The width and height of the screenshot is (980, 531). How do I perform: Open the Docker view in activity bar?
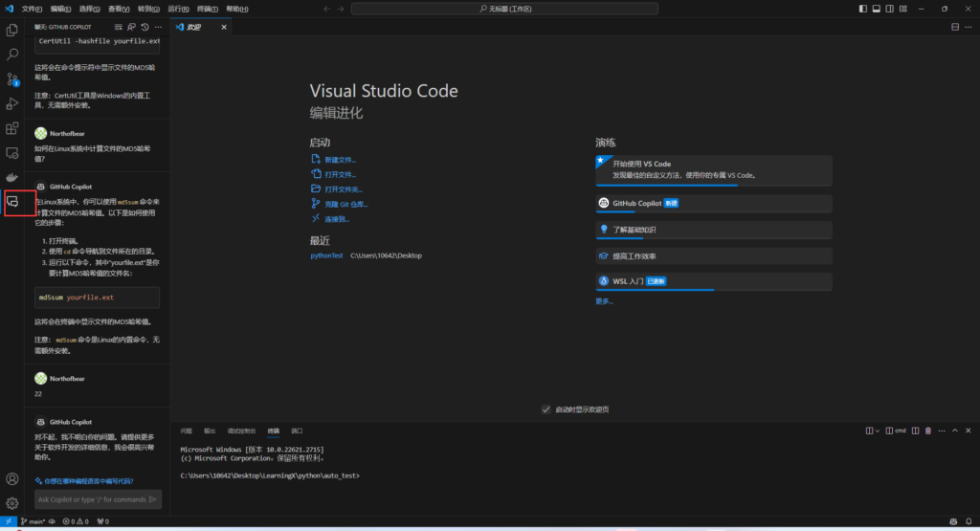[x=12, y=177]
